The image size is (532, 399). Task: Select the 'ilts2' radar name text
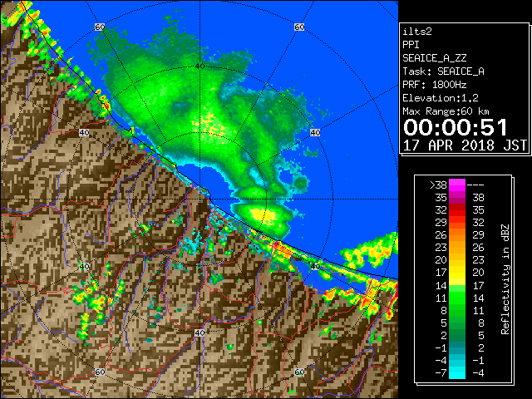click(417, 32)
